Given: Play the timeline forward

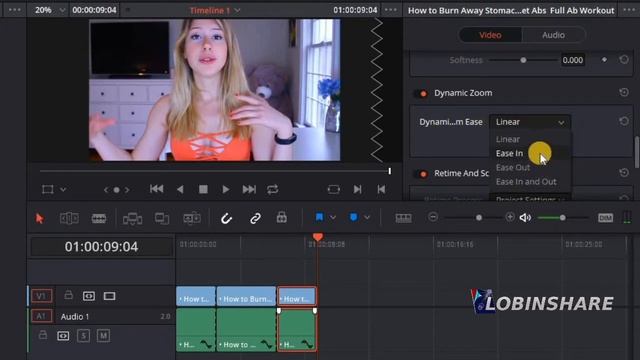Looking at the screenshot, I should click(225, 189).
